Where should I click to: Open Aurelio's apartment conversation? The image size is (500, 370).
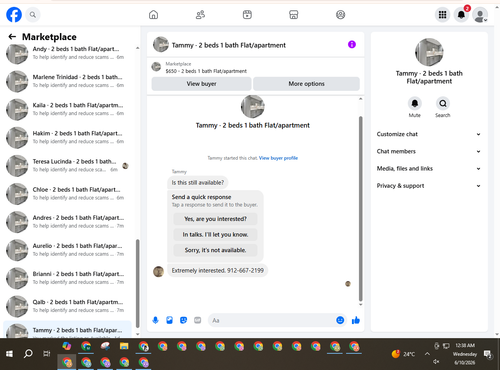coord(68,250)
